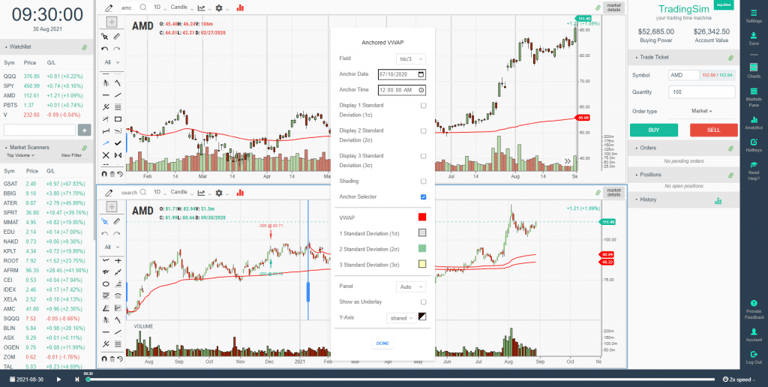
Task: Open the settings gear in the top chart toolbar
Action: tap(218, 8)
